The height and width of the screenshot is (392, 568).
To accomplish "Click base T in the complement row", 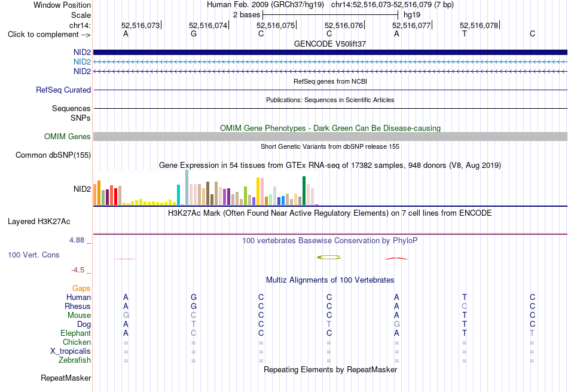I will [x=465, y=33].
